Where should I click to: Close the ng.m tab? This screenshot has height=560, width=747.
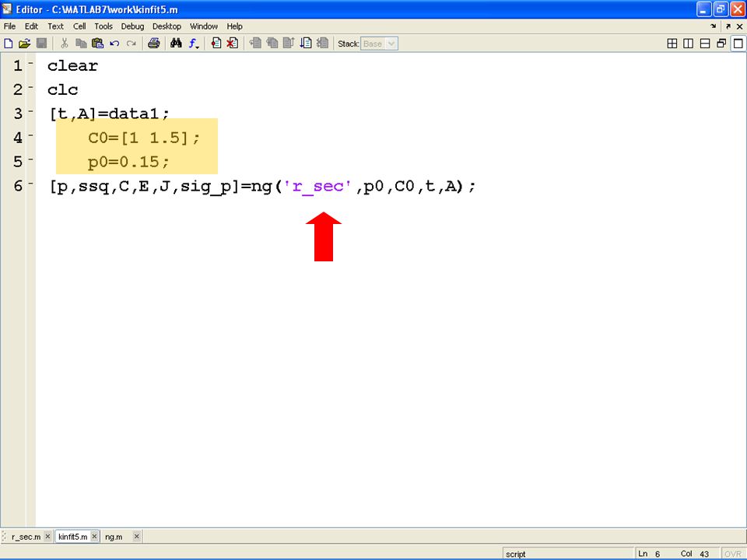[136, 536]
